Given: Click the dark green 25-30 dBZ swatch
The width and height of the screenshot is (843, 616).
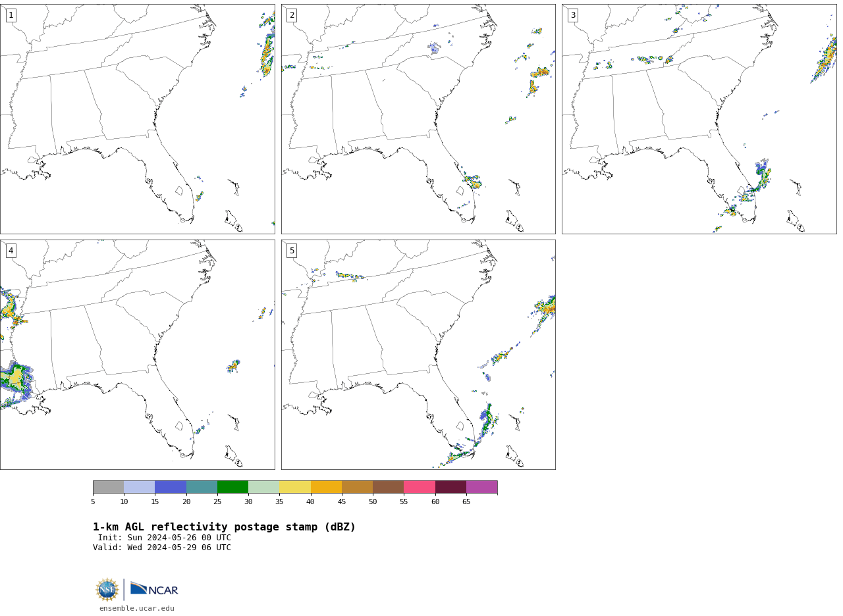Looking at the screenshot, I should 232,487.
